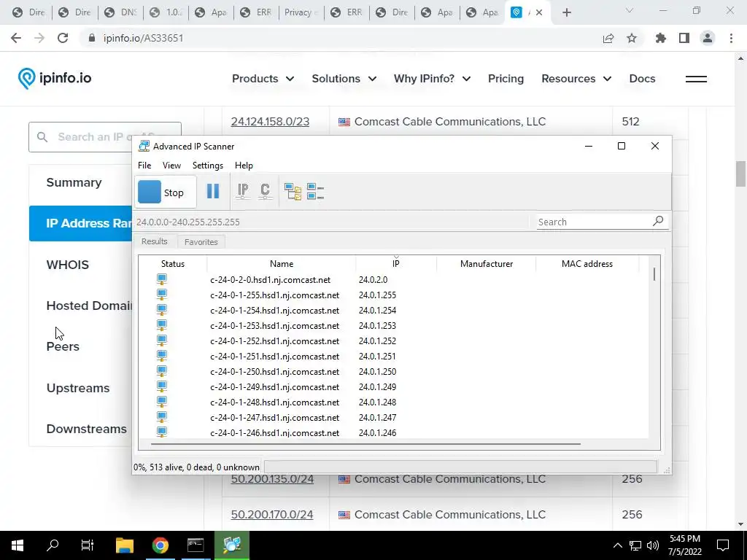
Task: Open the Help menu in Advanced IP Scanner
Action: [x=244, y=166]
